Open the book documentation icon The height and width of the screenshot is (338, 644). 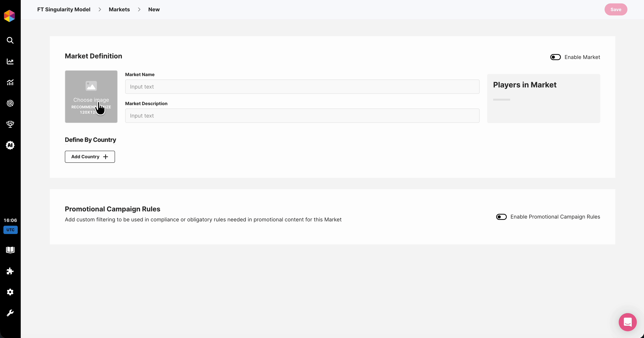pos(10,250)
